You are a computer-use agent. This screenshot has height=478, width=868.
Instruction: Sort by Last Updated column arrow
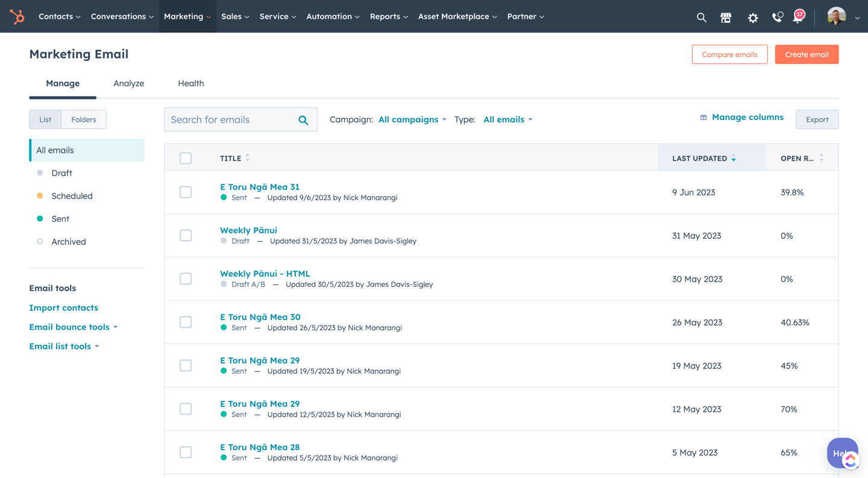coord(734,158)
